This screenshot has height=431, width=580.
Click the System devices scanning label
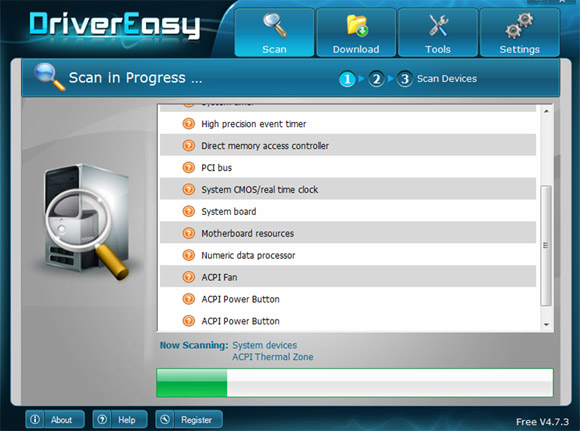(x=264, y=345)
